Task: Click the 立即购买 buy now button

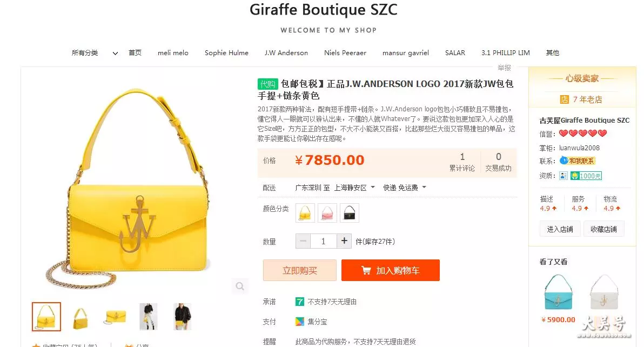Action: pos(300,270)
